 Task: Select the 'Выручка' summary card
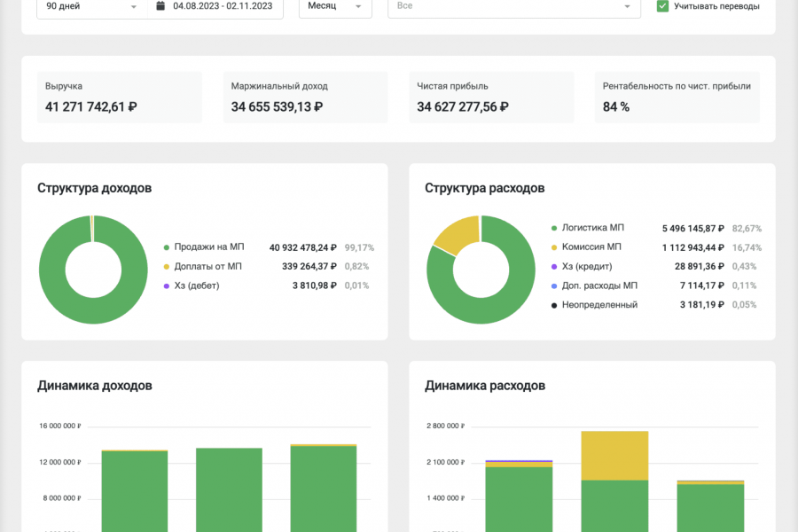(120, 98)
